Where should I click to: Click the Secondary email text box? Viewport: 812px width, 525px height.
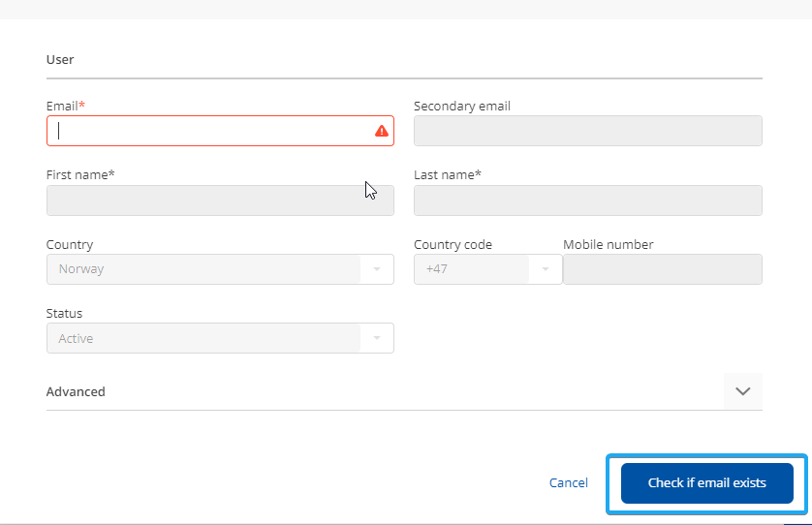click(x=587, y=131)
